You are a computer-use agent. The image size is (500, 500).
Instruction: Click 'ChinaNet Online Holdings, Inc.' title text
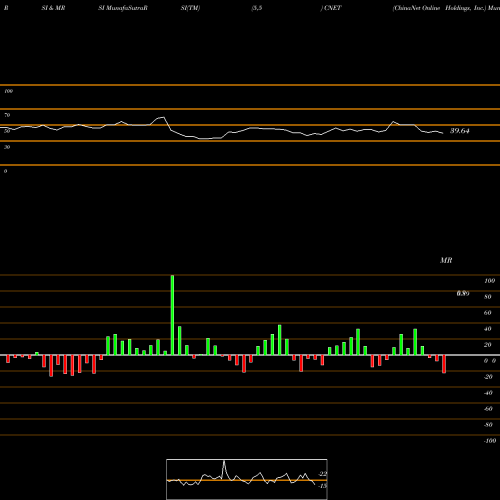coord(439,8)
